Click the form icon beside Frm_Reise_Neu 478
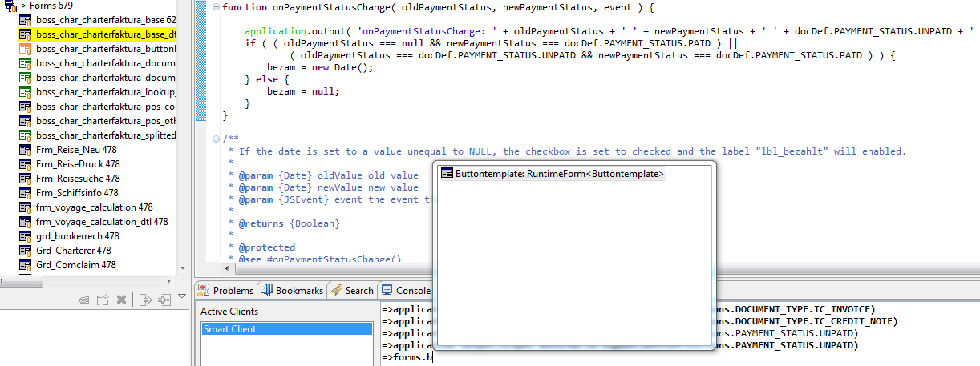 coord(25,150)
